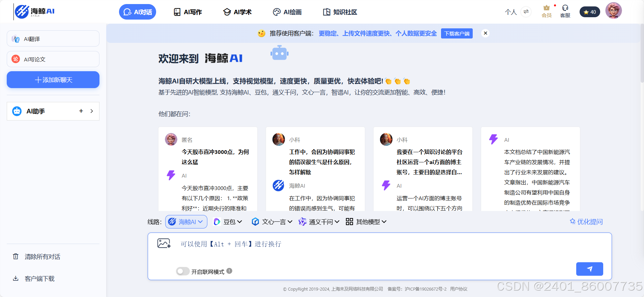The image size is (644, 297).
Task: Click the image upload icon
Action: [164, 243]
